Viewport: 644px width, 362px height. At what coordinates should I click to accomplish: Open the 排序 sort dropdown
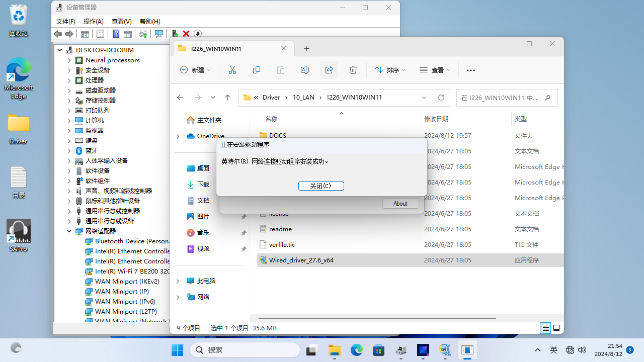(390, 70)
